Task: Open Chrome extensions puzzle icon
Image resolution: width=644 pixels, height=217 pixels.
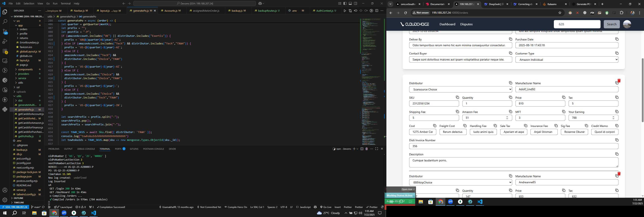Action: click(x=621, y=13)
